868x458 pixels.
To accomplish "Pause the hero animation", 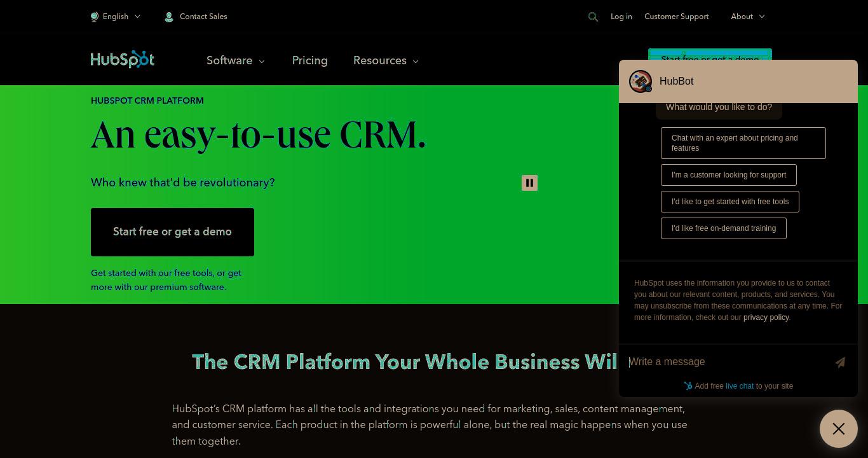I will (x=529, y=183).
